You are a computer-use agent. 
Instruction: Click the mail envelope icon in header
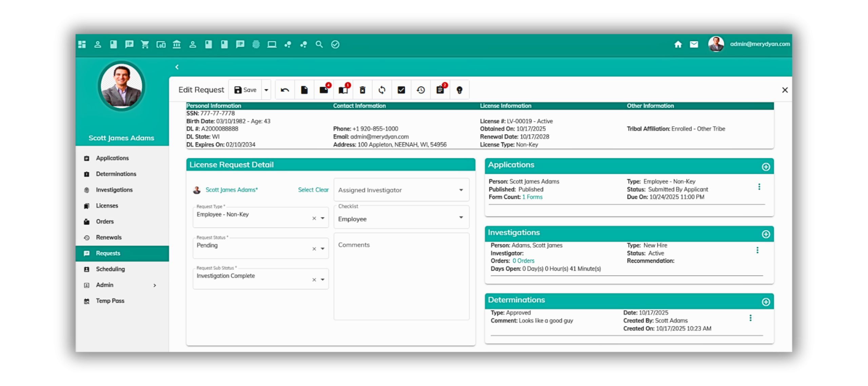[x=694, y=44]
